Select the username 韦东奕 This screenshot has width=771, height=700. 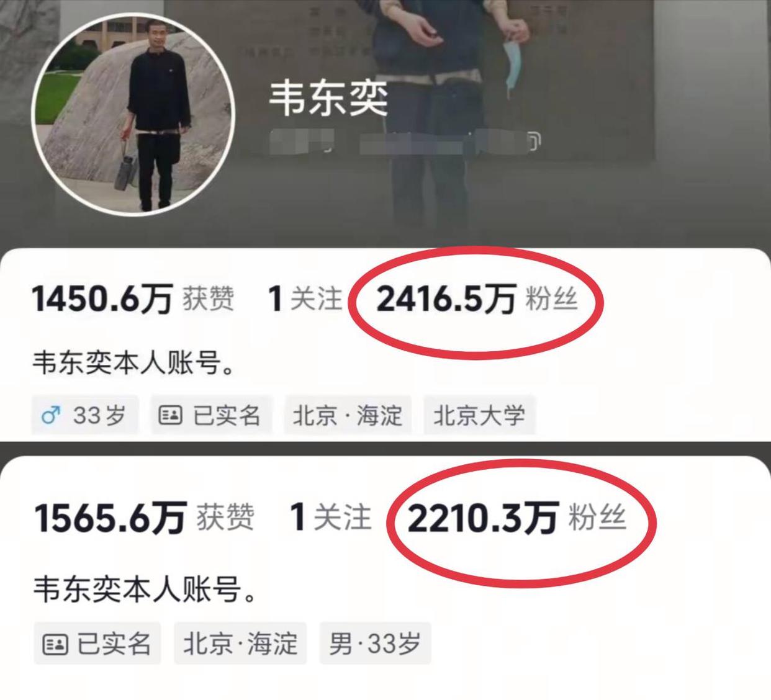[328, 99]
